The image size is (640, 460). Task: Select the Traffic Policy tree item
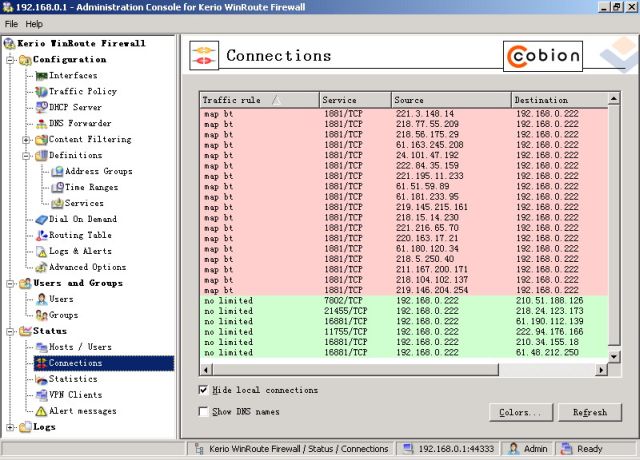(x=82, y=91)
